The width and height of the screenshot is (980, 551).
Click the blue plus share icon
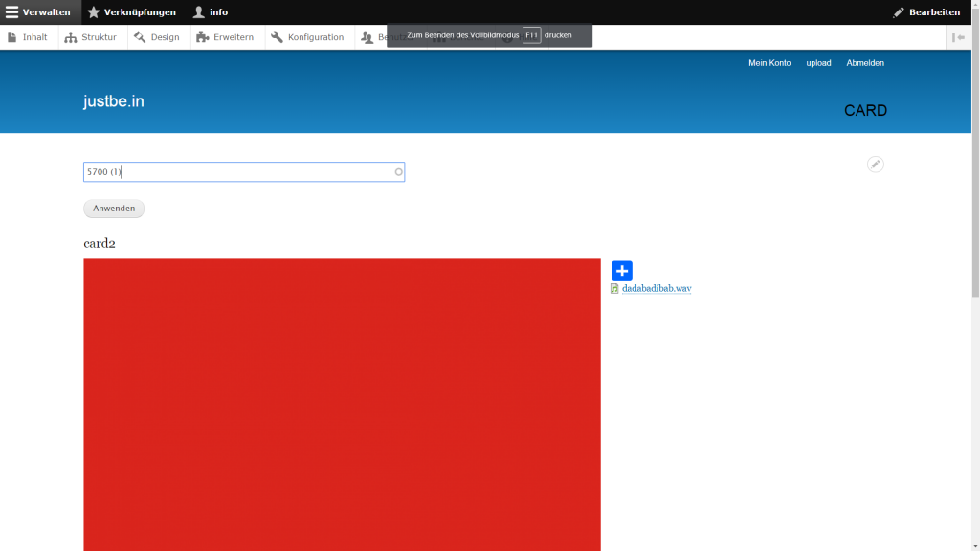[x=622, y=271]
